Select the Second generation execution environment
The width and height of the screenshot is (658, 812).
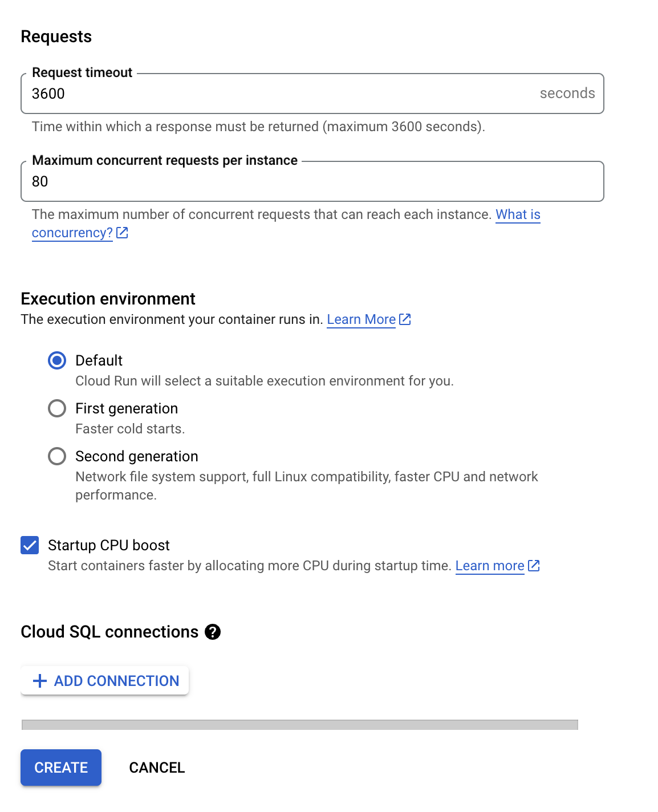pyautogui.click(x=57, y=456)
